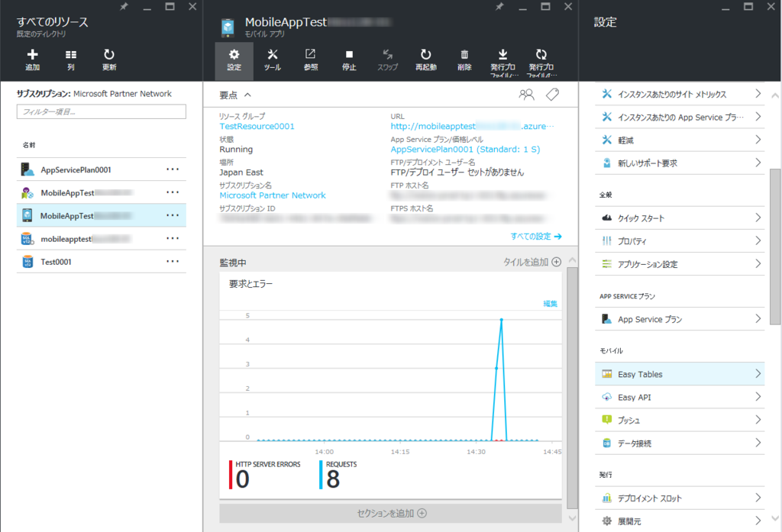782x532 pixels.
Task: Pin the すべてのリソース blade
Action: (124, 6)
